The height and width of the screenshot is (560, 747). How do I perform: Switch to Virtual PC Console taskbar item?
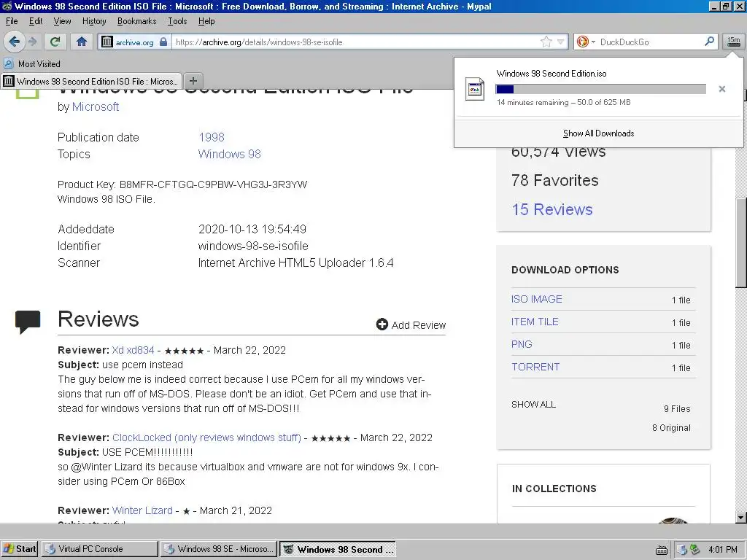click(99, 549)
